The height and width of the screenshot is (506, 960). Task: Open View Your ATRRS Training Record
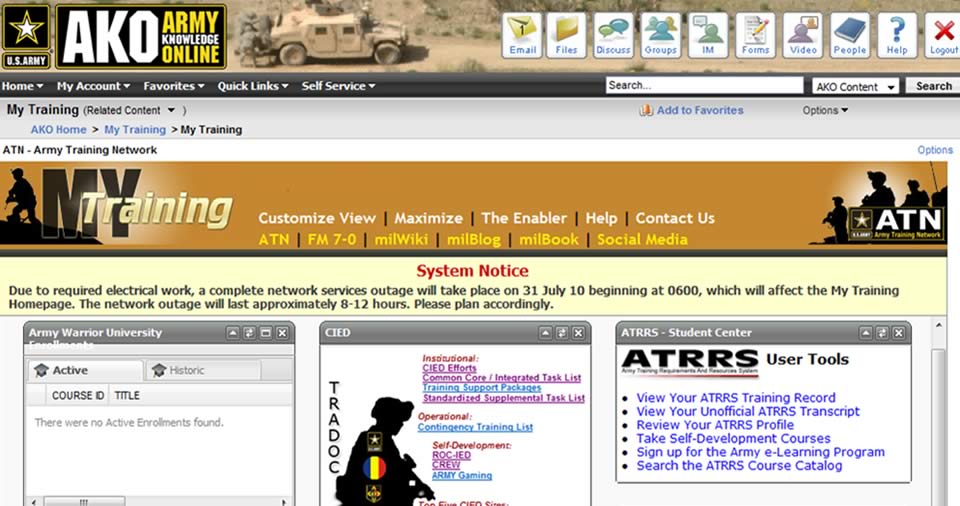(x=736, y=398)
